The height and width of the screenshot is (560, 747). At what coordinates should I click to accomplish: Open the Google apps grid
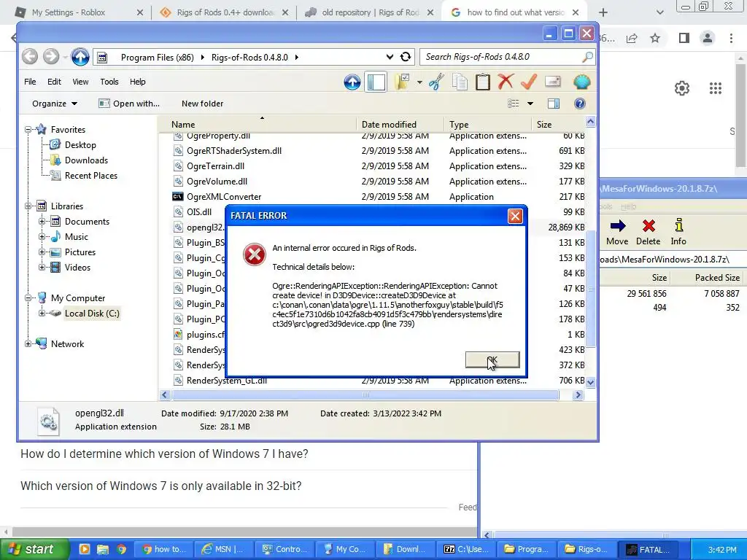coord(716,88)
